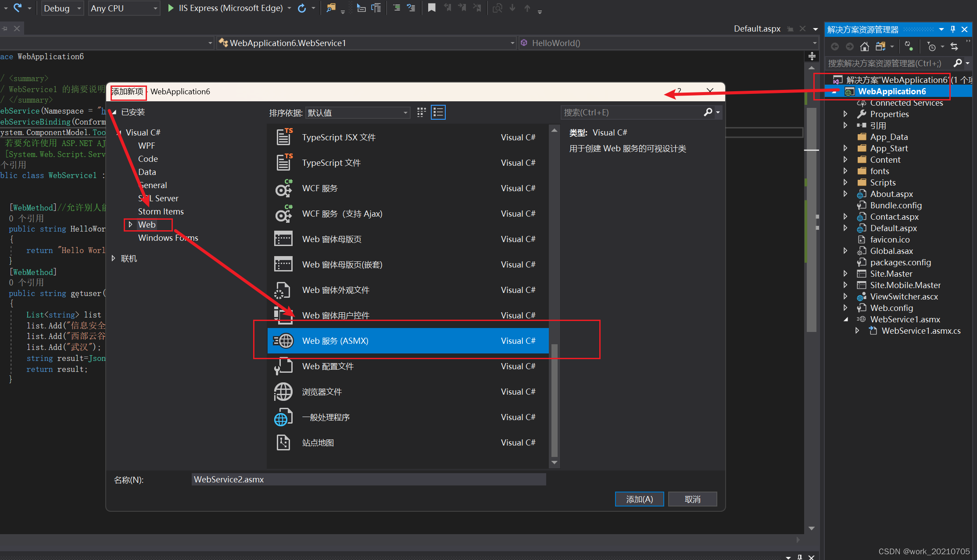
Task: Click the pending changes filter clock icon
Action: click(x=931, y=46)
